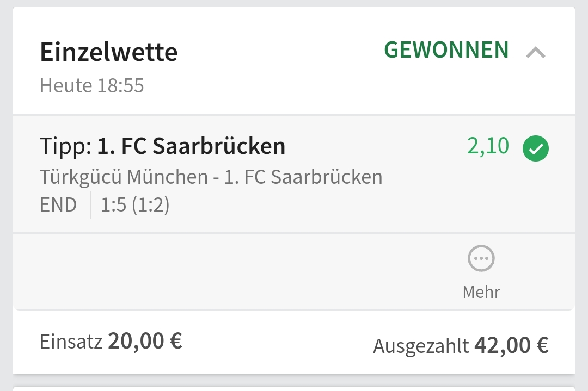Click the 2,10 odds value
The image size is (588, 391).
488,146
